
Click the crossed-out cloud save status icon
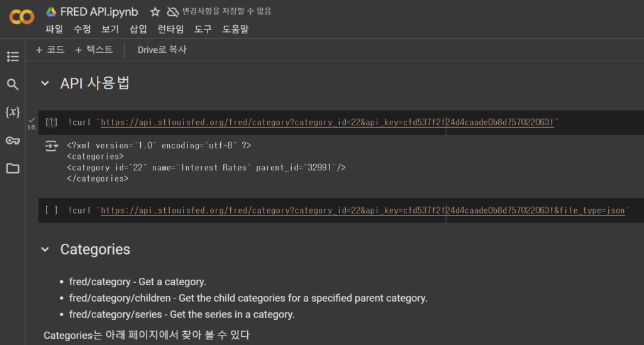coord(173,12)
